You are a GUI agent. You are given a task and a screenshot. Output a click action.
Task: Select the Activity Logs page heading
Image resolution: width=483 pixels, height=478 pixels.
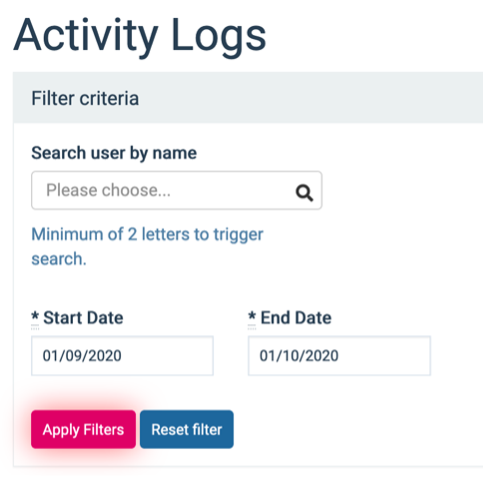tap(140, 36)
